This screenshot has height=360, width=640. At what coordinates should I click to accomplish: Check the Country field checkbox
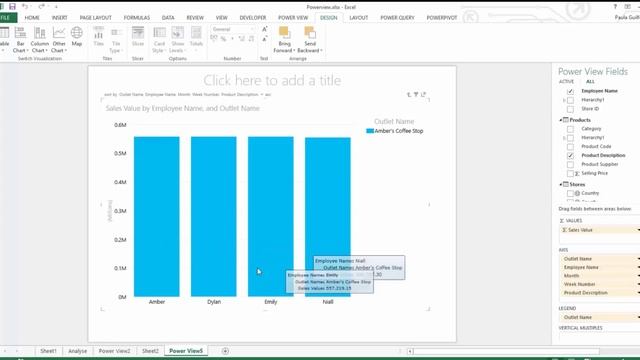pyautogui.click(x=570, y=193)
